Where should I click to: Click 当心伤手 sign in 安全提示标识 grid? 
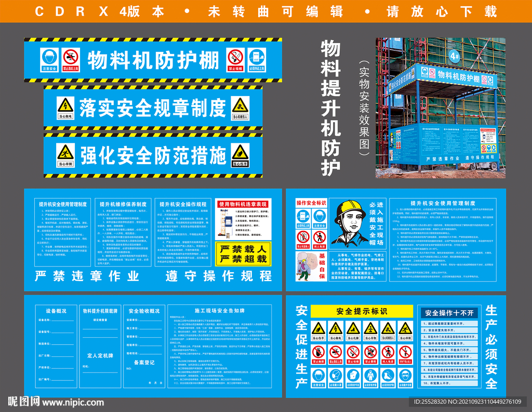[318, 331]
